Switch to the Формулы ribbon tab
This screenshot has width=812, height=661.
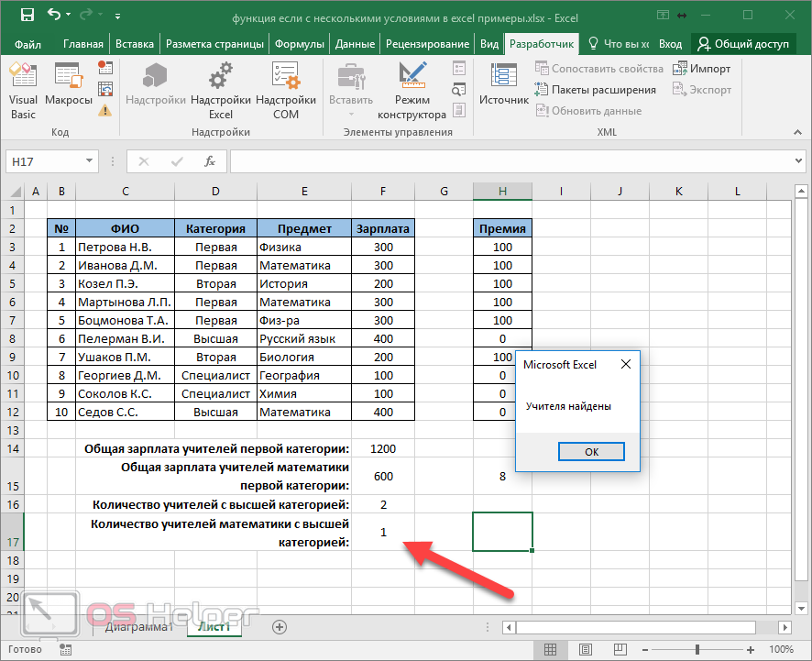[x=300, y=44]
